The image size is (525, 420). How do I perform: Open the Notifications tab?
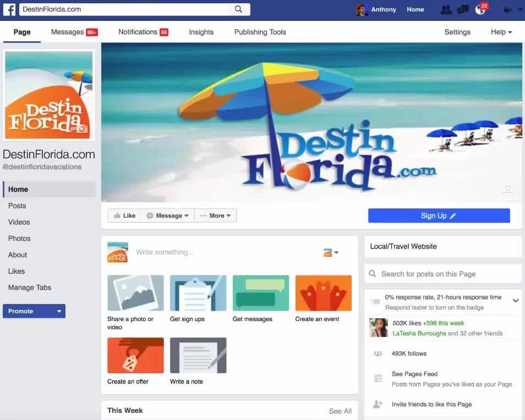143,32
